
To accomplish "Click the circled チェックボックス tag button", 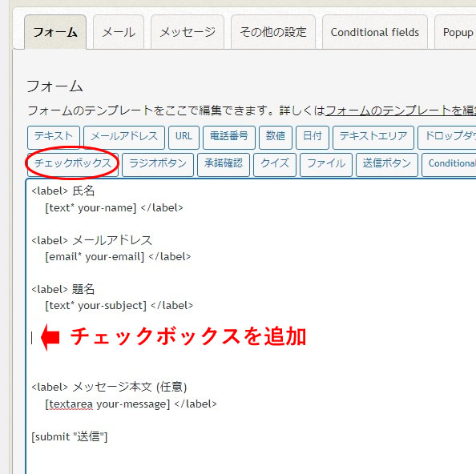I will (x=73, y=165).
